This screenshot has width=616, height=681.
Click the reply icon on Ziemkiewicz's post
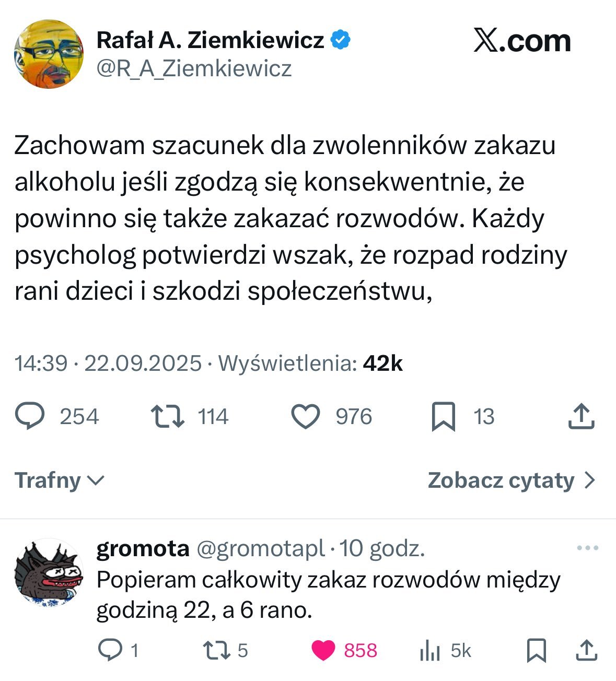point(30,417)
